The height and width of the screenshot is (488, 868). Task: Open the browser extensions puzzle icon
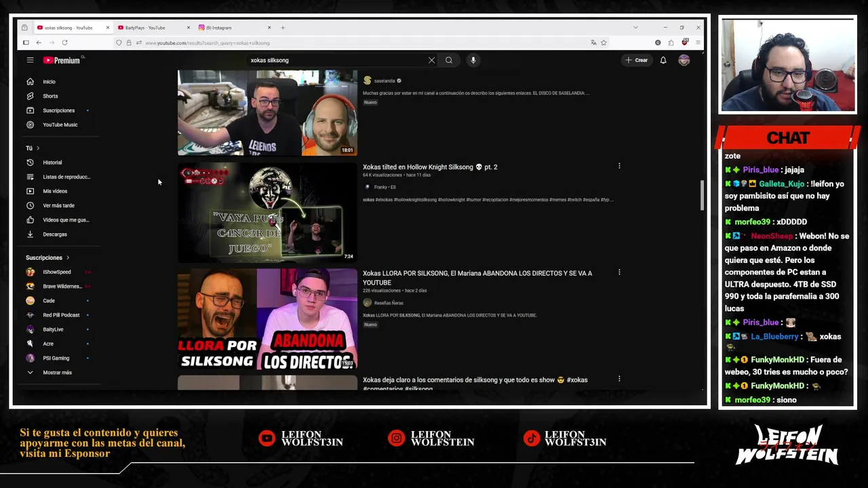[x=671, y=43]
